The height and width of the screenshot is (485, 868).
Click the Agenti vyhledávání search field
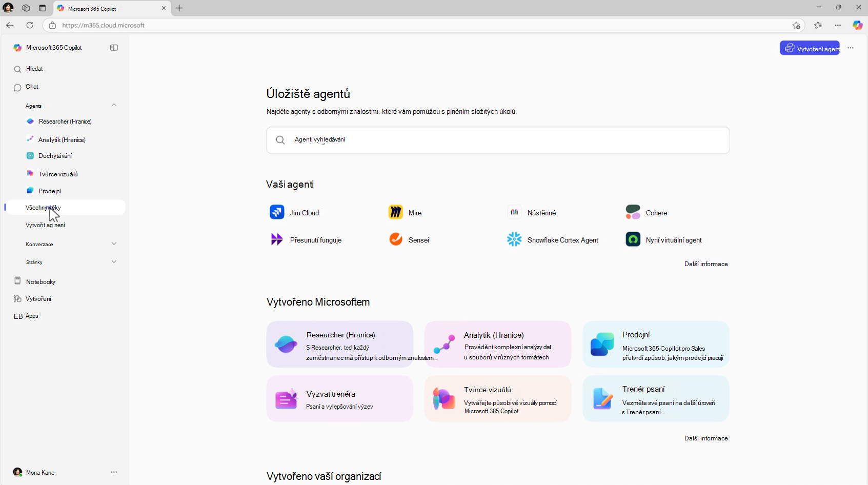pyautogui.click(x=498, y=140)
